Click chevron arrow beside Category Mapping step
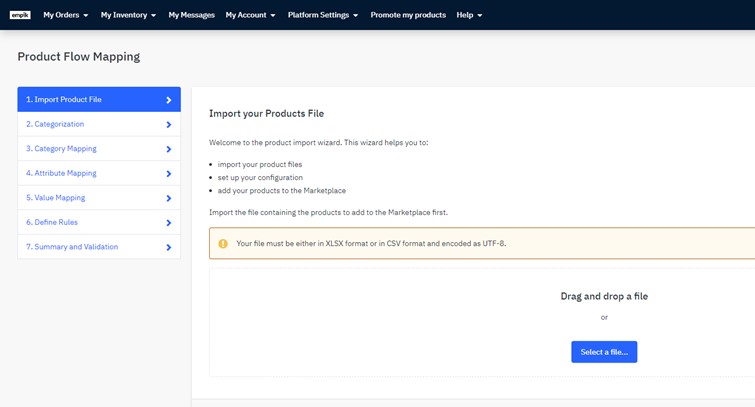Screen dimensions: 755x407 (x=168, y=149)
